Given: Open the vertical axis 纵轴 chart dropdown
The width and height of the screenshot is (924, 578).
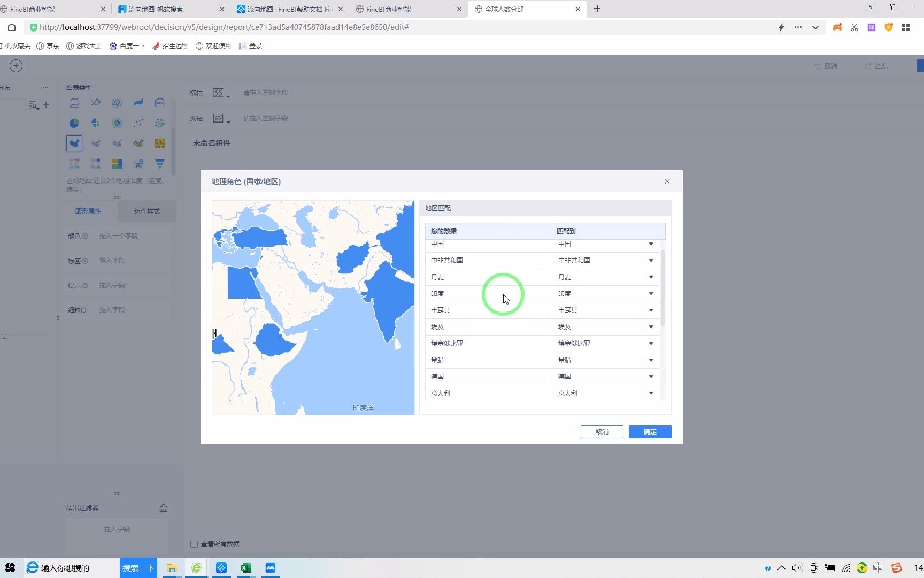Looking at the screenshot, I should [x=221, y=119].
